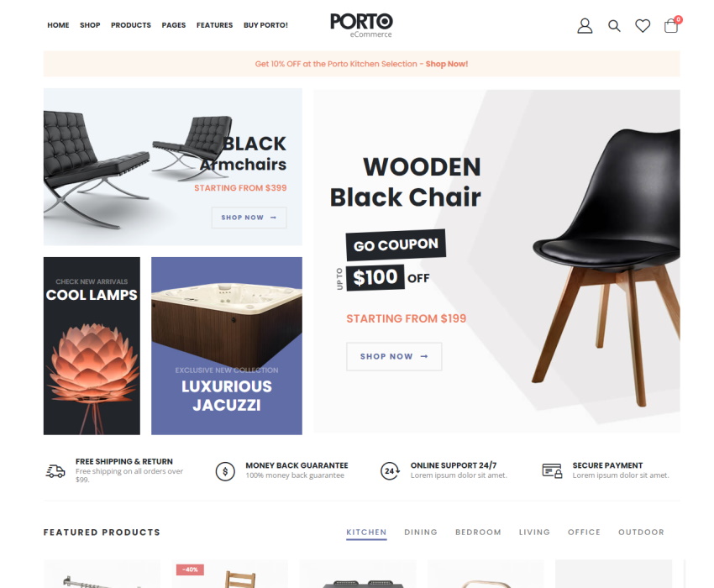Expand the Features navigation menu

pyautogui.click(x=214, y=25)
